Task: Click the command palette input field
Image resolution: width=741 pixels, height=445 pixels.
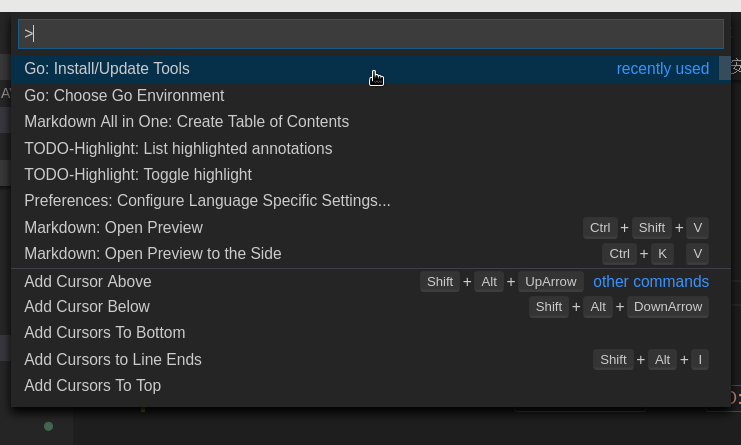Action: (371, 34)
